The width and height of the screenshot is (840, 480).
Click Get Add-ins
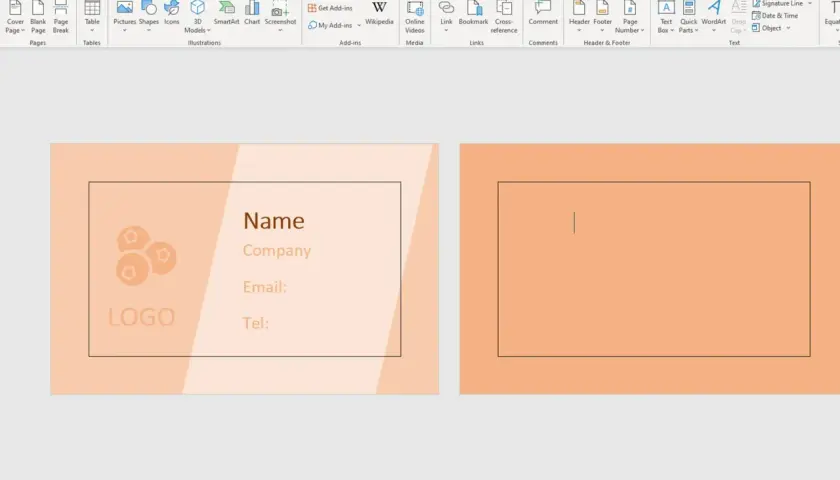[330, 8]
